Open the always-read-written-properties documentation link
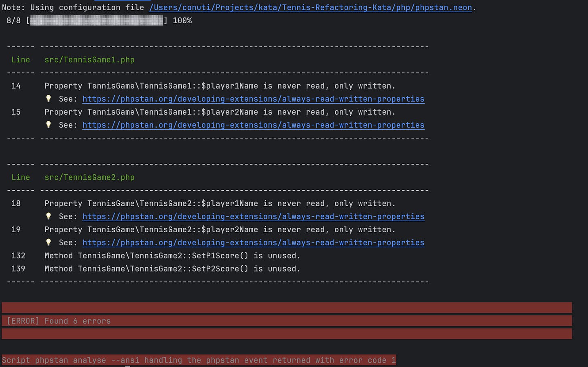The width and height of the screenshot is (588, 367). (254, 99)
